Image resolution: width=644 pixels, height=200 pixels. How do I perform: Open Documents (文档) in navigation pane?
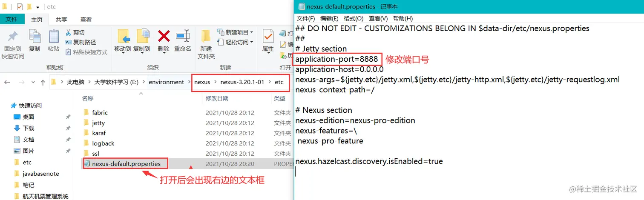tap(28, 140)
